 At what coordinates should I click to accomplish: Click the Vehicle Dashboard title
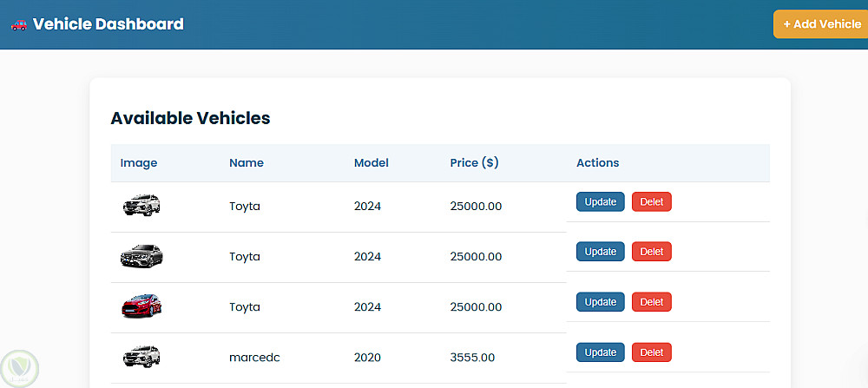pos(108,24)
